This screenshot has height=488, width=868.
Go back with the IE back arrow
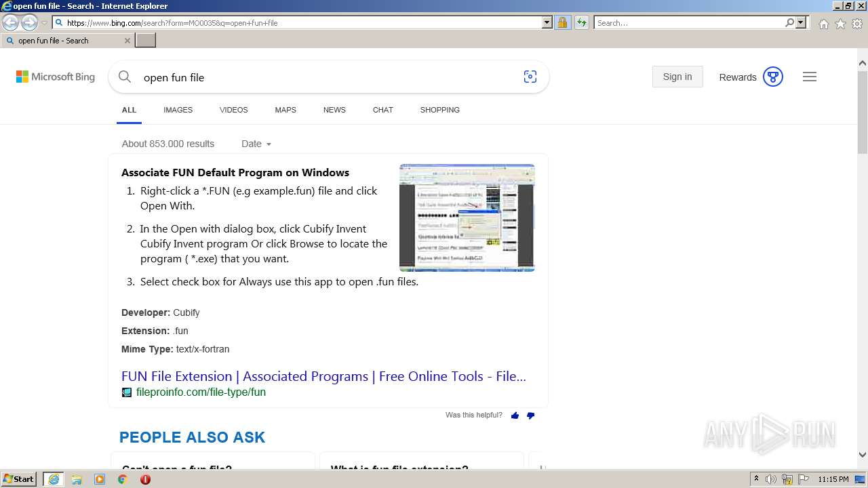pos(11,23)
